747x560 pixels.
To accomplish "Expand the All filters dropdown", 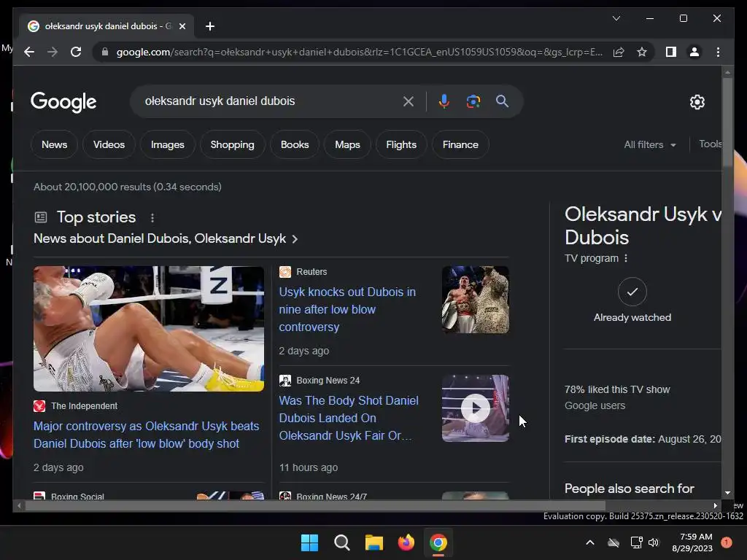I will 650,145.
